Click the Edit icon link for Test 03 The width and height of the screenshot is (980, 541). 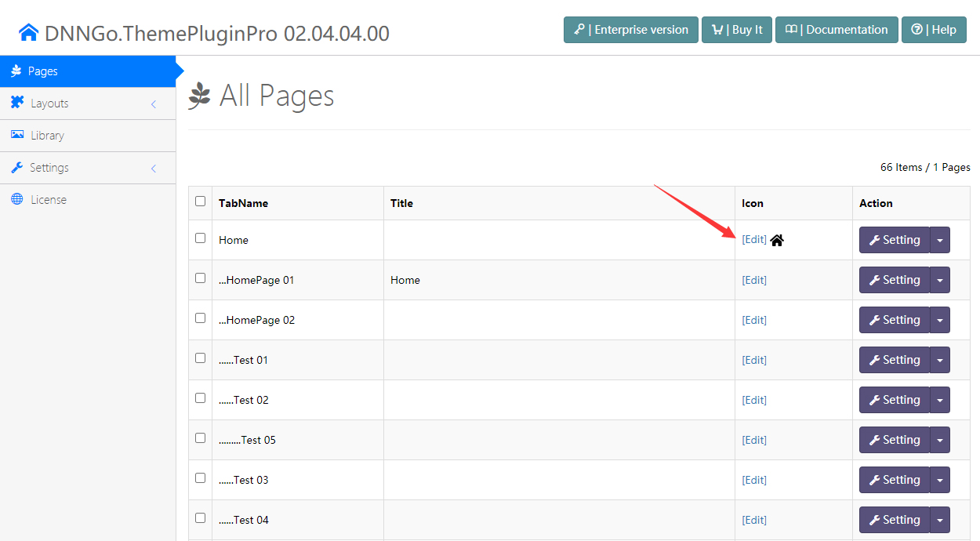(x=754, y=480)
